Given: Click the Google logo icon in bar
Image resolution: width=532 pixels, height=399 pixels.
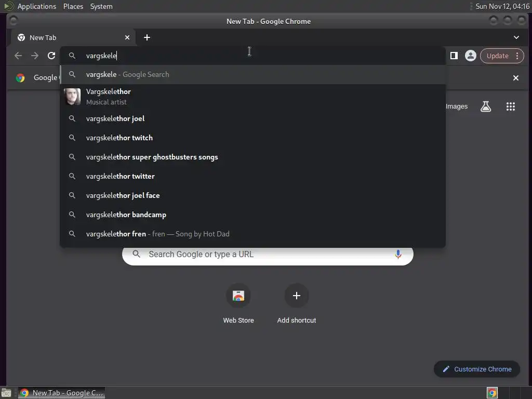Looking at the screenshot, I should [x=20, y=78].
